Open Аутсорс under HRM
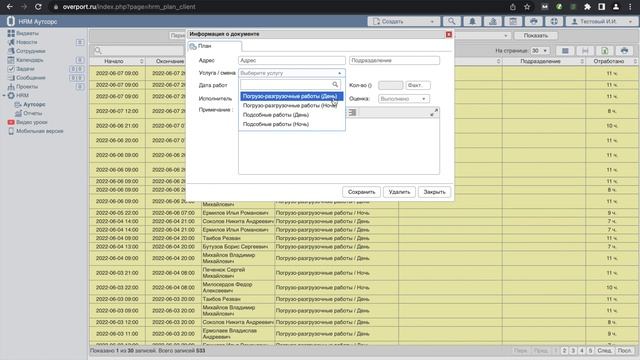 (x=34, y=104)
